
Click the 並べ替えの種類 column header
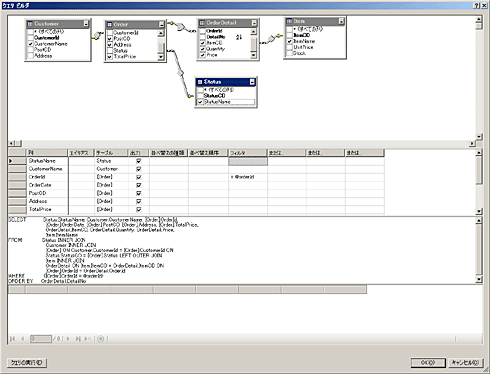pyautogui.click(x=169, y=153)
